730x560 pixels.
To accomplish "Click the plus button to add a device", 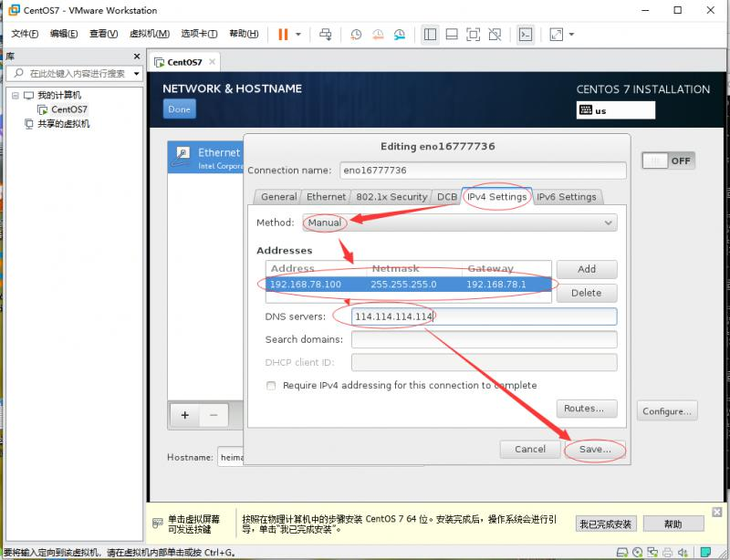I will [185, 415].
